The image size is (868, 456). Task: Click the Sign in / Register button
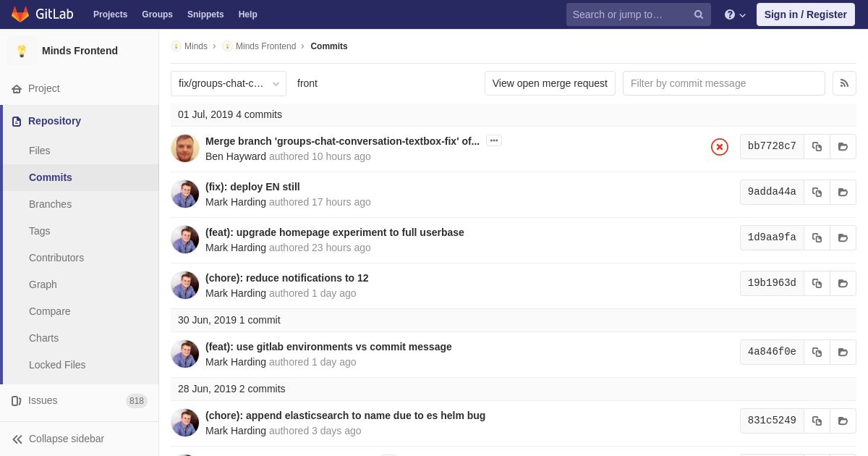806,14
